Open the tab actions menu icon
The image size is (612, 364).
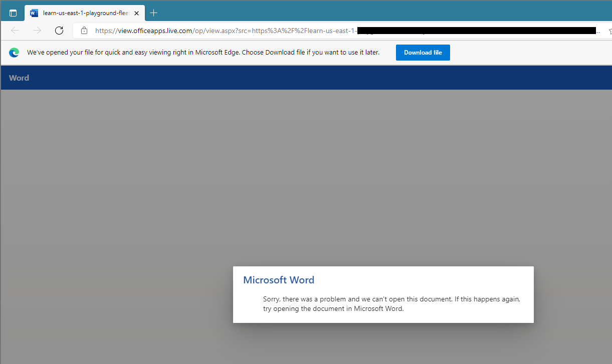point(13,13)
